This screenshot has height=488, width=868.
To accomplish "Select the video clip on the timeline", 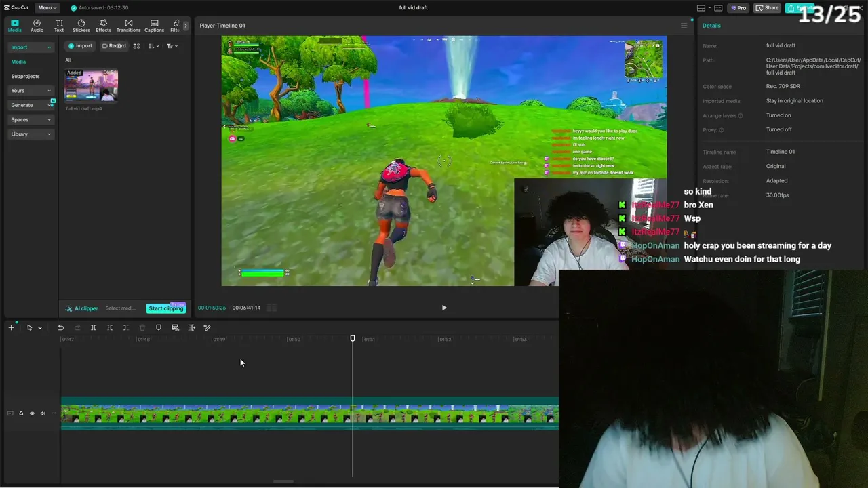I will [310, 413].
